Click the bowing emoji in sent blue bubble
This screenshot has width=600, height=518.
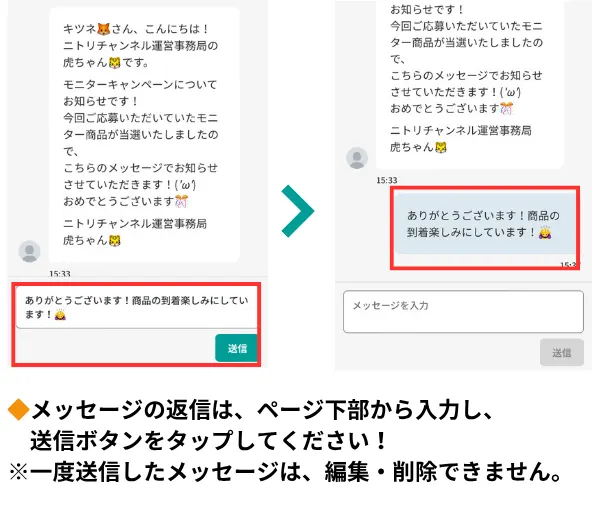[545, 232]
